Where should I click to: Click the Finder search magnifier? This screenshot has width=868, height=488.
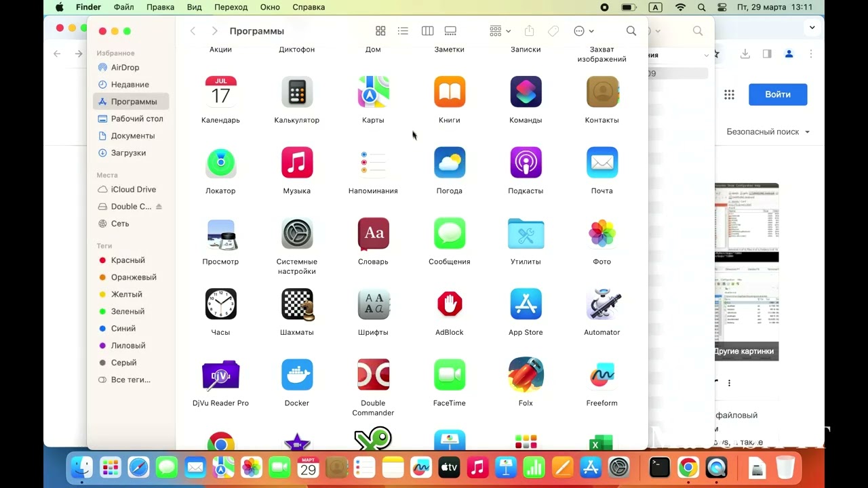click(x=631, y=31)
